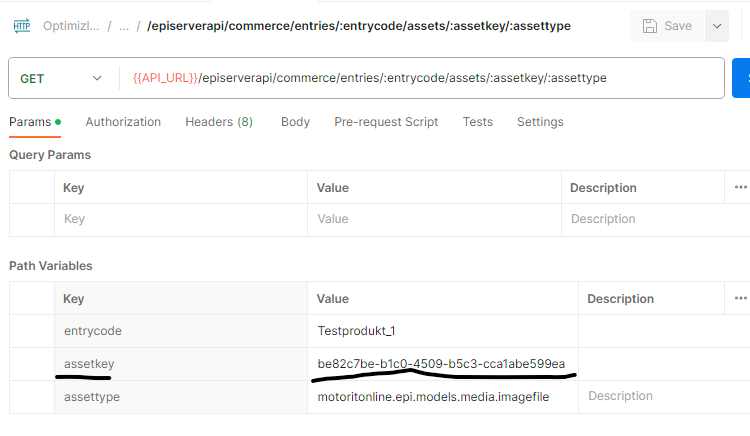Click the empty Query Params Value field
The width and height of the screenshot is (750, 436).
point(433,219)
